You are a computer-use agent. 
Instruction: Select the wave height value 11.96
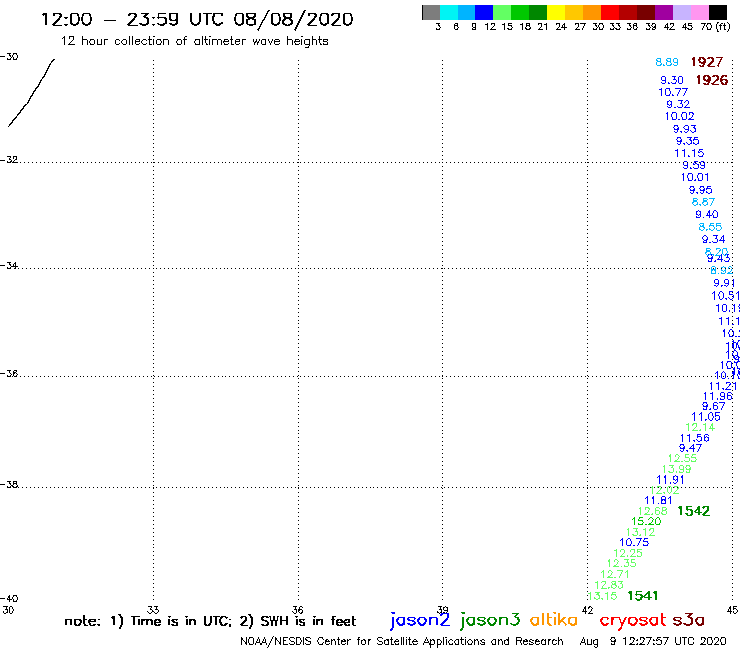[x=718, y=397]
